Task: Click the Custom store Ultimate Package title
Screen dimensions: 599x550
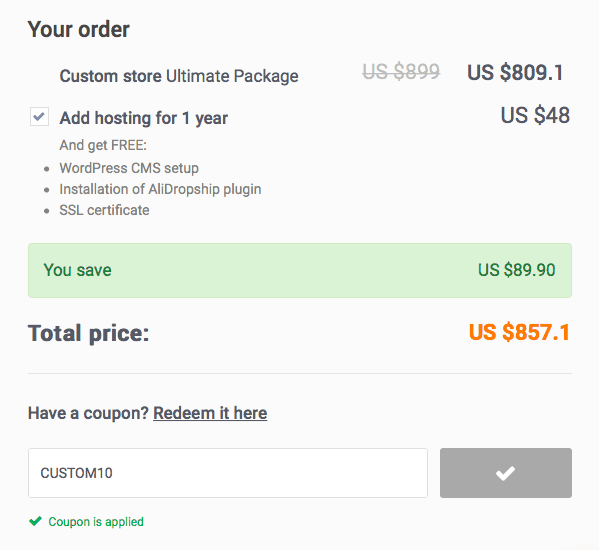Action: click(x=179, y=76)
